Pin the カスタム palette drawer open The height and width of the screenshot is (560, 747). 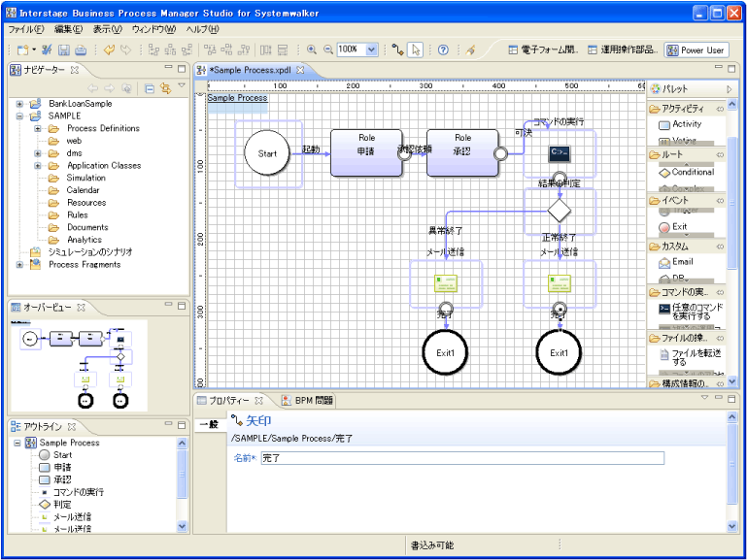(720, 247)
